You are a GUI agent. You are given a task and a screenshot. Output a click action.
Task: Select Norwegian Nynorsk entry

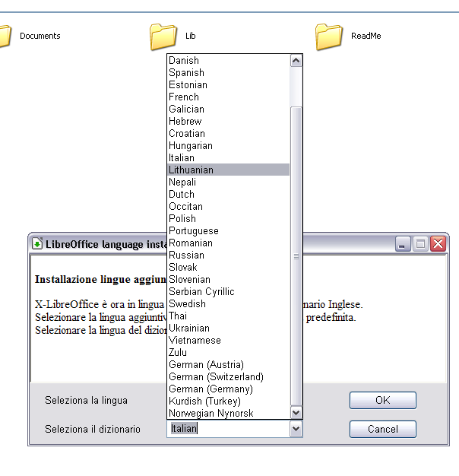click(x=228, y=413)
